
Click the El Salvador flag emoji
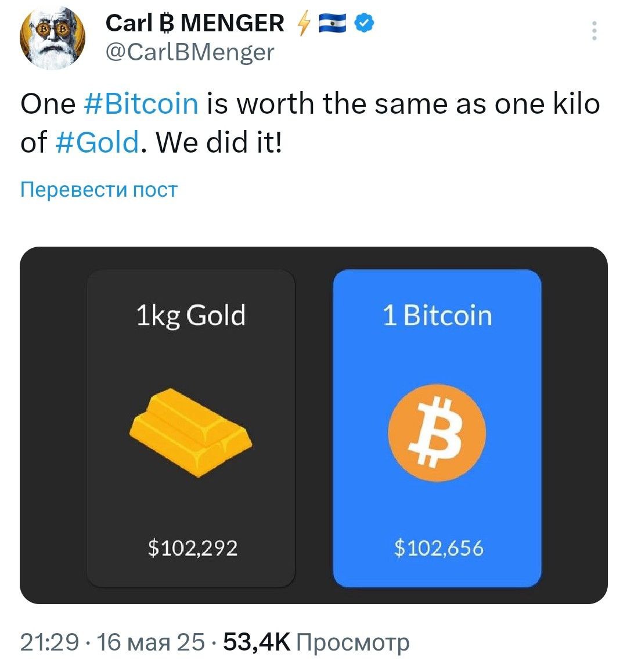tap(333, 23)
